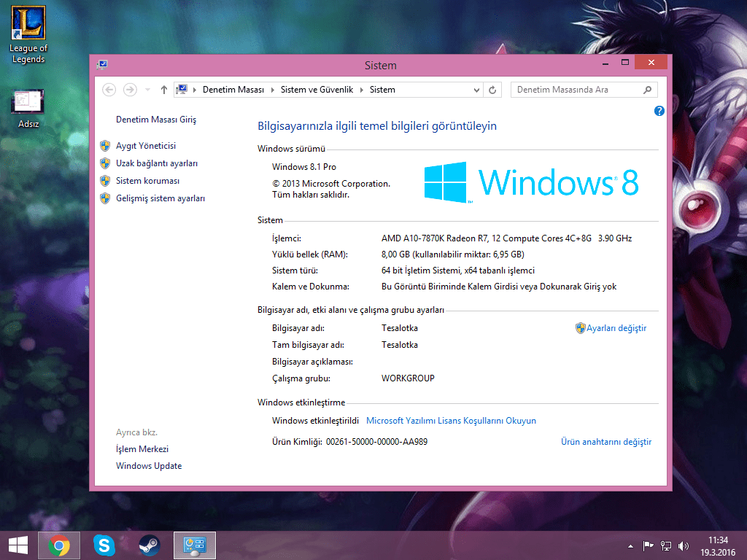The width and height of the screenshot is (747, 560).
Task: Click the computer icon in address bar
Action: point(182,90)
